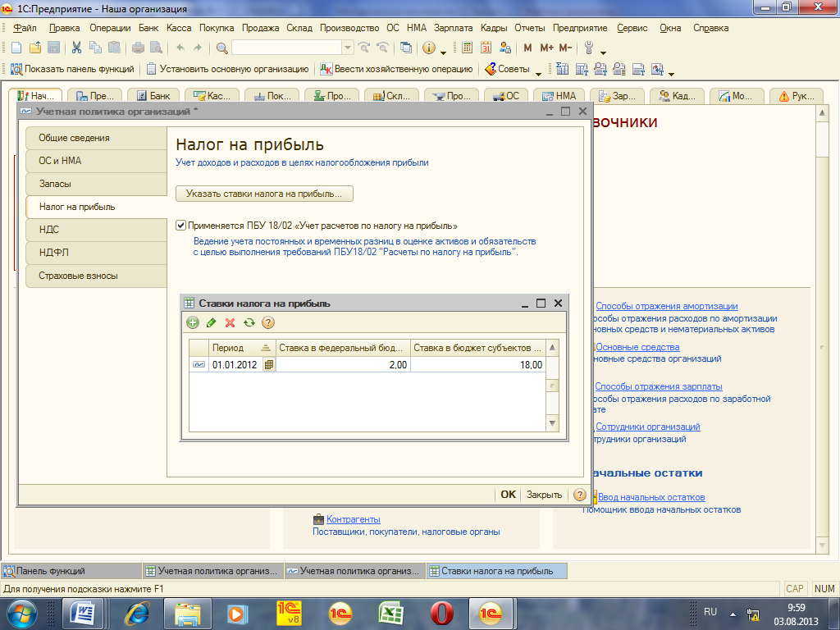The image size is (840, 630).
Task: Refresh the tax rates list
Action: 249,322
